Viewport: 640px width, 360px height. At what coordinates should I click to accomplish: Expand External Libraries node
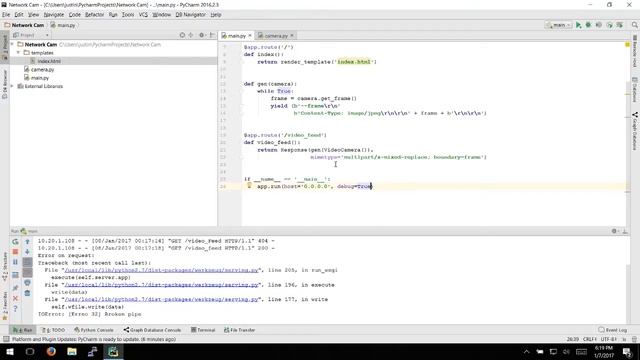tap(12, 86)
